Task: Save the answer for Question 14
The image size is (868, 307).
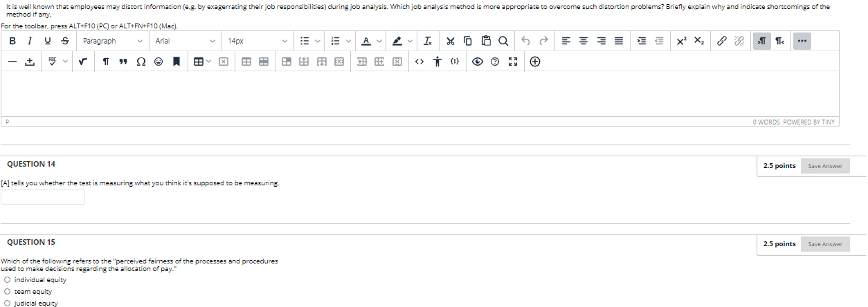Action: (x=825, y=166)
